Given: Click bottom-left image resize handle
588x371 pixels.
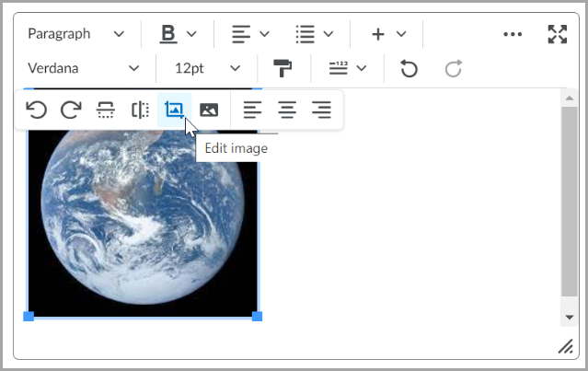Looking at the screenshot, I should pyautogui.click(x=29, y=317).
